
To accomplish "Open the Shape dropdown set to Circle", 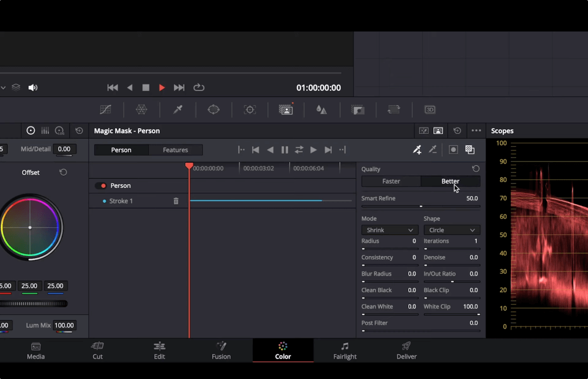I will [452, 230].
